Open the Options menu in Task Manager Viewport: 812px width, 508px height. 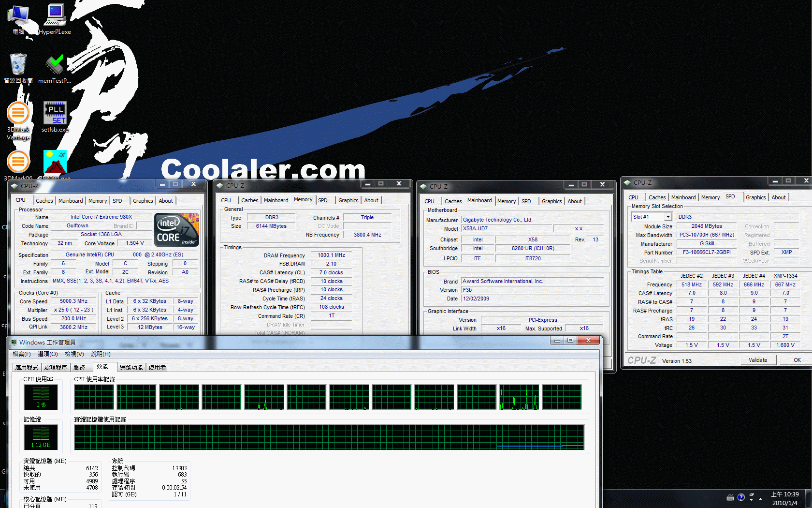(48, 354)
